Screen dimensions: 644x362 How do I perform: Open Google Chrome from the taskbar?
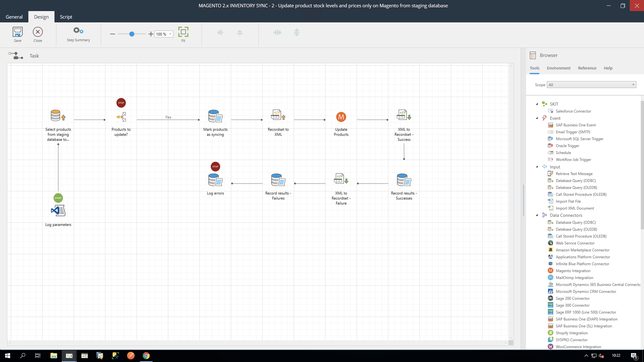click(146, 356)
